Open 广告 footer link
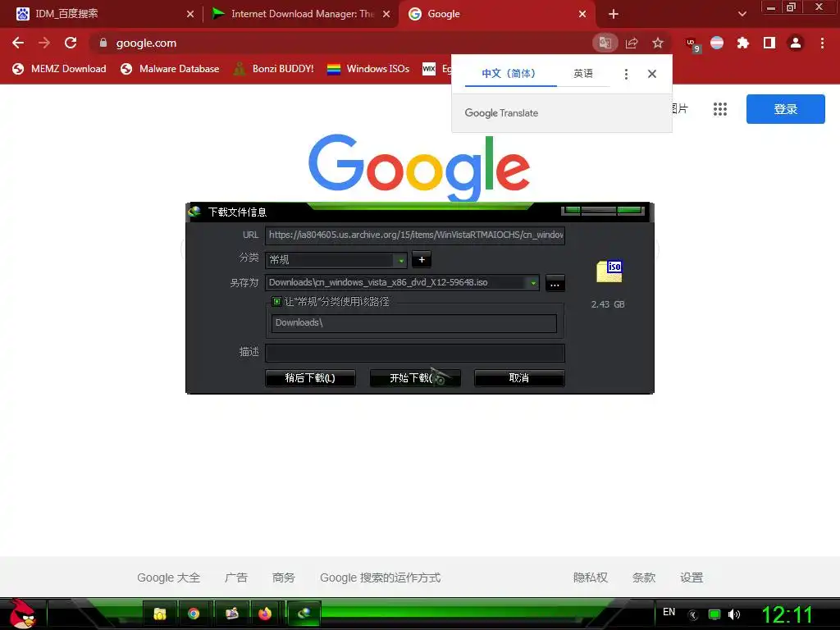Image resolution: width=840 pixels, height=630 pixels. pyautogui.click(x=235, y=577)
